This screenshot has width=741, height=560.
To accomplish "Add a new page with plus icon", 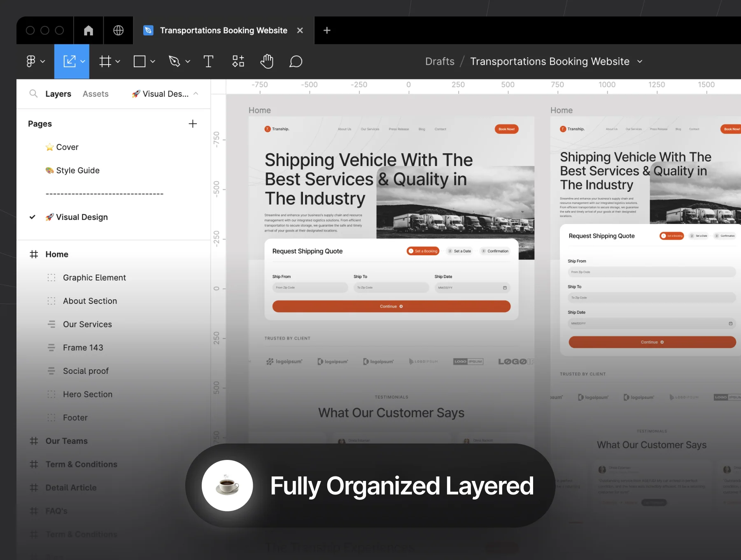I will pos(193,124).
